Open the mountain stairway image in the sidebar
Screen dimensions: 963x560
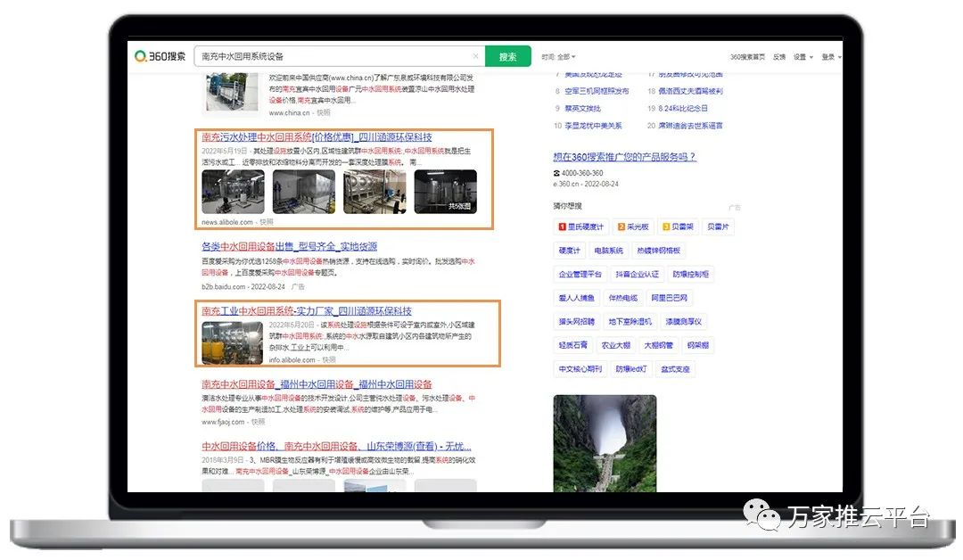click(x=605, y=443)
